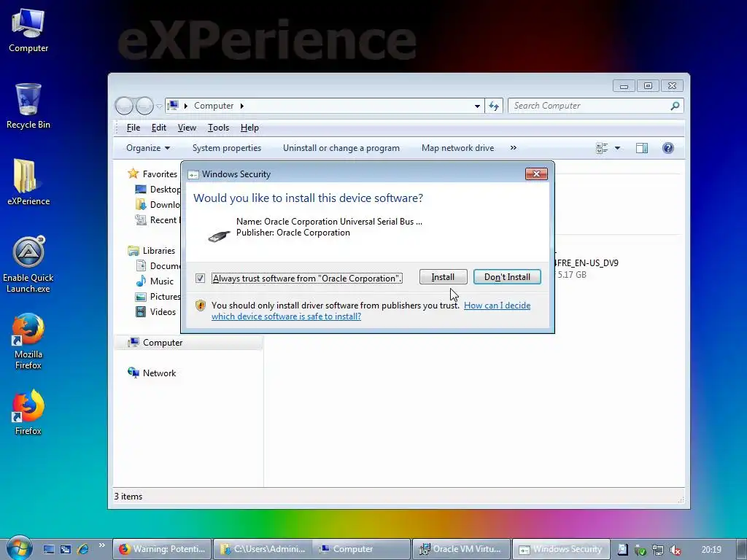Expand the toolbar overflow double chevron

(x=513, y=147)
